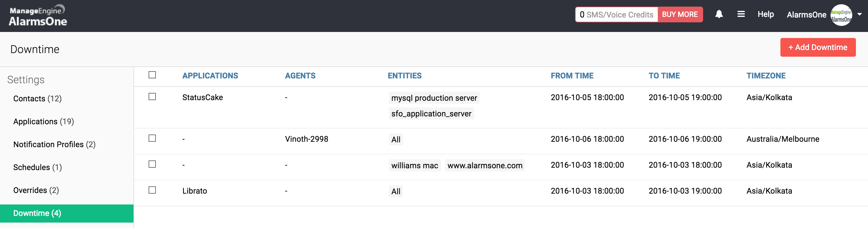
Task: Click the Downtime page title
Action: pyautogui.click(x=35, y=49)
